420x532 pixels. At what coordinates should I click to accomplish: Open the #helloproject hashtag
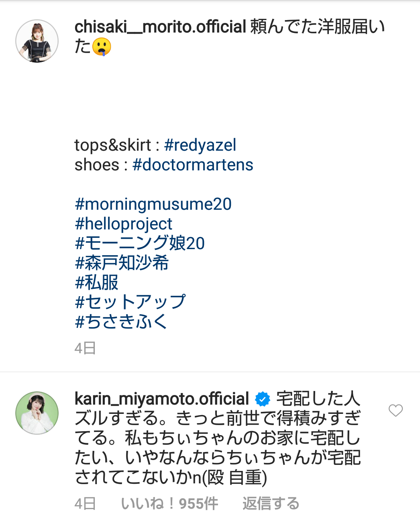click(x=123, y=224)
